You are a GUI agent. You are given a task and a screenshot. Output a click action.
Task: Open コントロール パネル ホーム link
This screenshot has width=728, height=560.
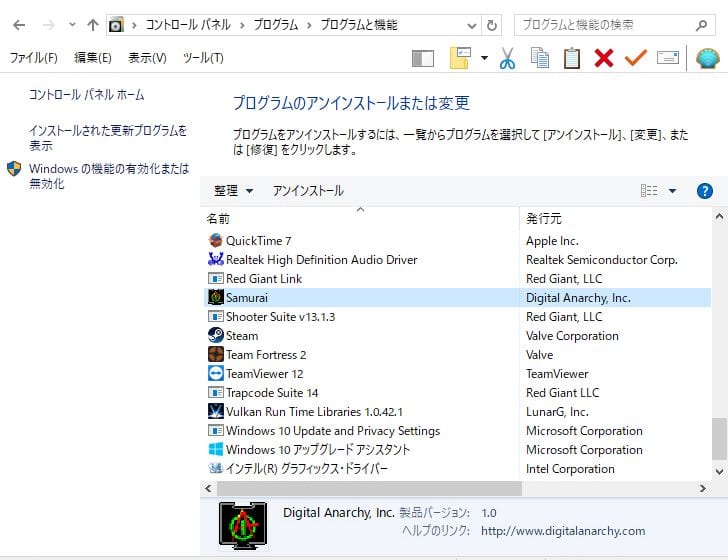86,95
